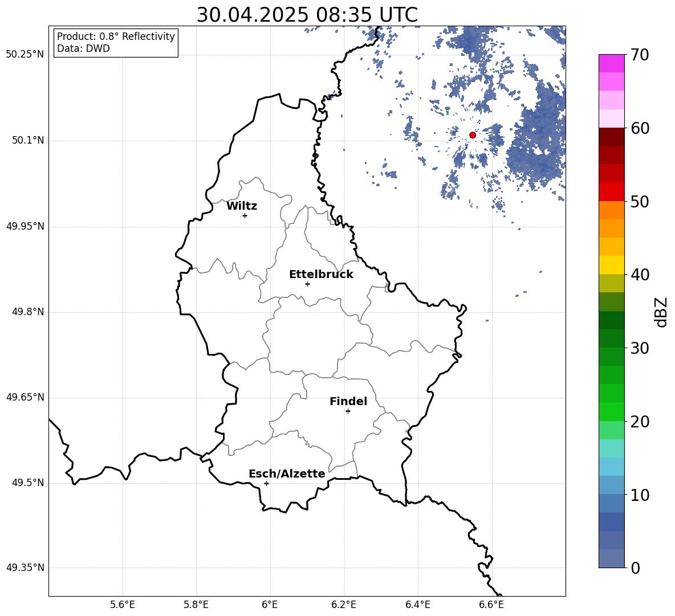Click the colorbar tick label 50
Image resolution: width=675 pixels, height=616 pixels.
pyautogui.click(x=640, y=201)
